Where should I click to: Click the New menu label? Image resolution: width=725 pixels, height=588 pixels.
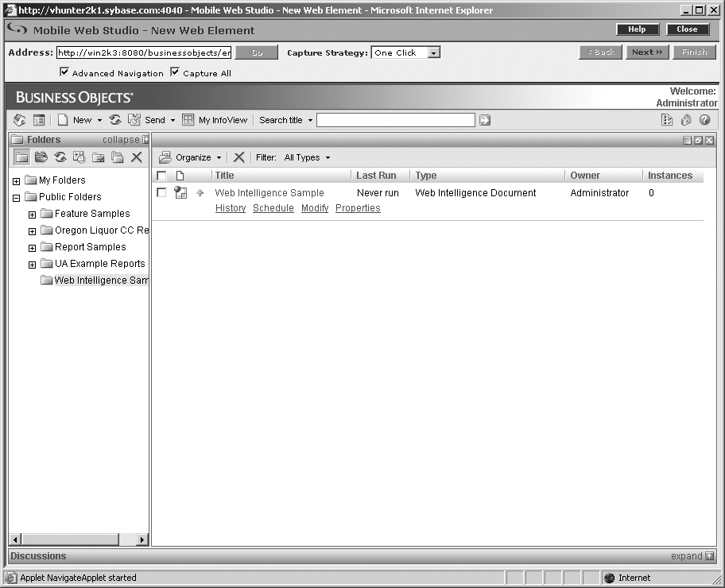click(x=83, y=120)
